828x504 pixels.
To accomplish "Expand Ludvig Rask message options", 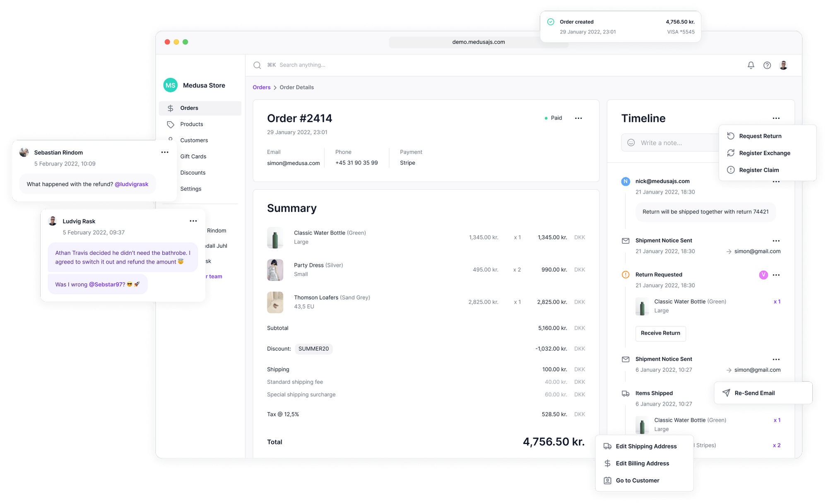I will pos(193,221).
